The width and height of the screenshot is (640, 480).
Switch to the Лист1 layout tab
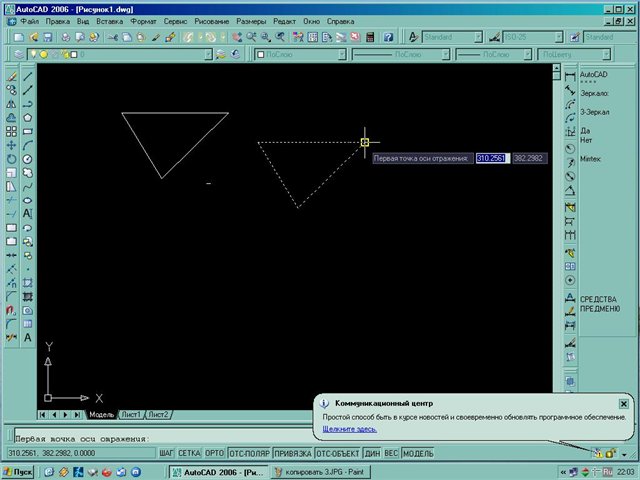(131, 414)
